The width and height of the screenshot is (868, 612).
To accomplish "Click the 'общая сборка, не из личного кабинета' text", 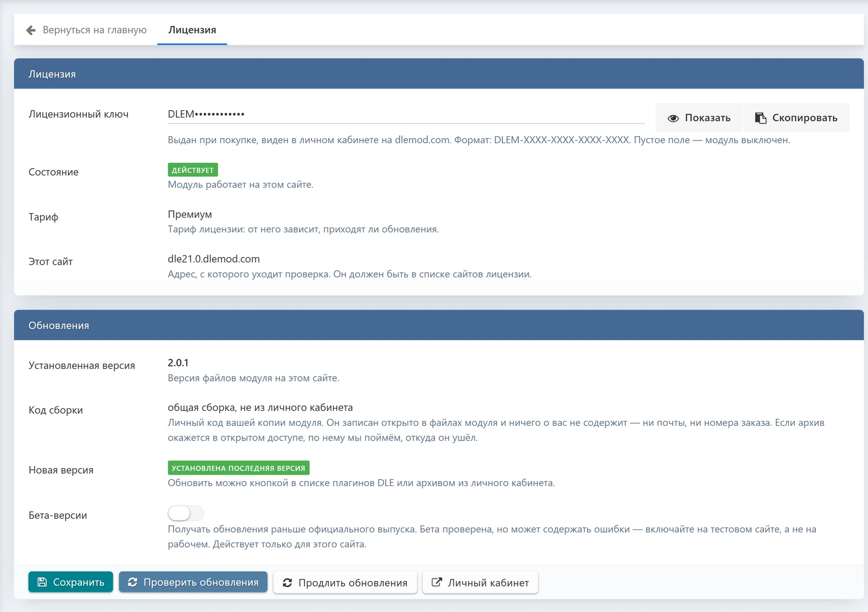I will click(260, 407).
